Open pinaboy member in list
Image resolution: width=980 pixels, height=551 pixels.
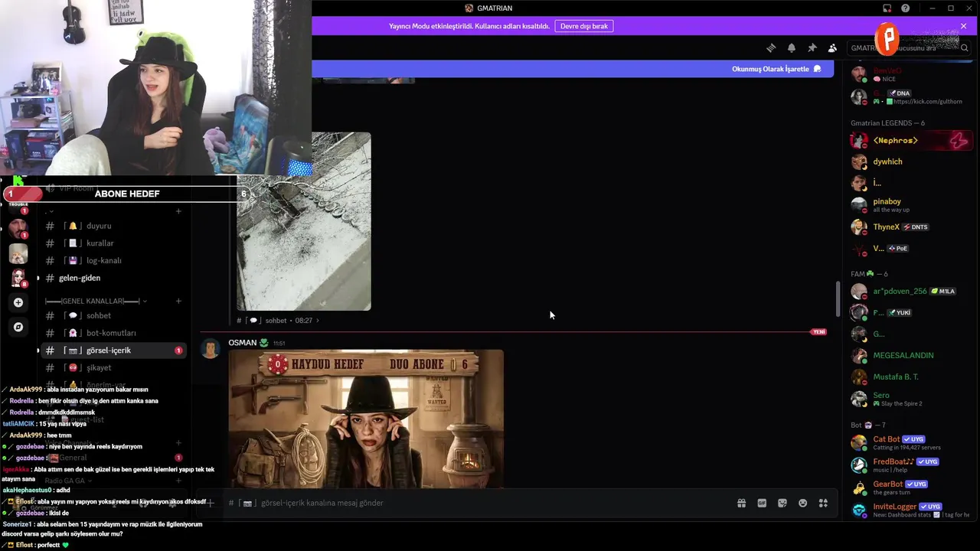[x=911, y=205]
